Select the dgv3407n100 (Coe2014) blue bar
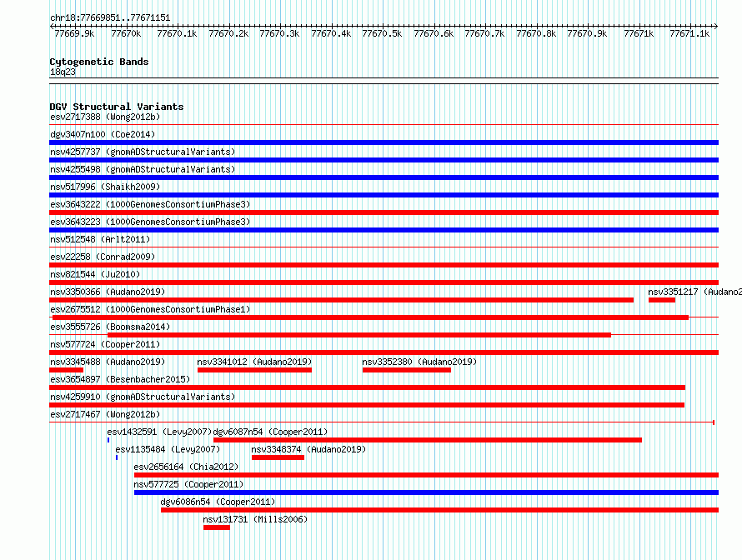This screenshot has width=742, height=560. 384,142
